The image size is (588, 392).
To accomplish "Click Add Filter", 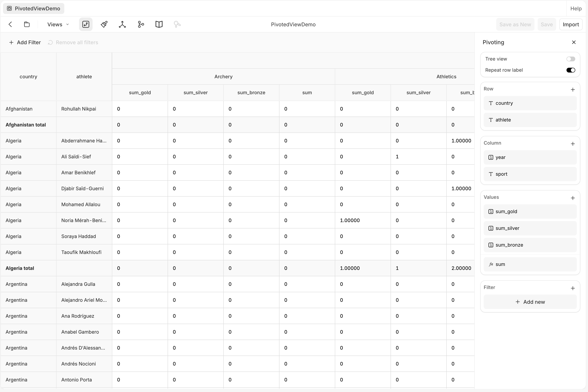I will (x=25, y=42).
